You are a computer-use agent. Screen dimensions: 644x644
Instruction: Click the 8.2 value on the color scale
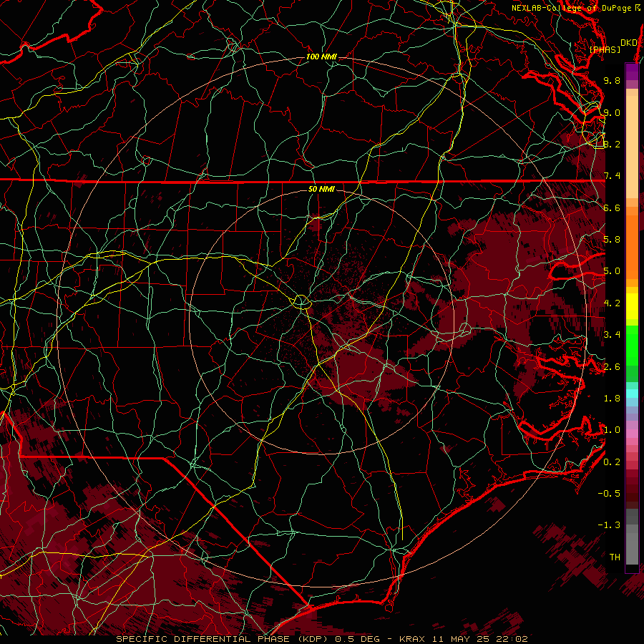tap(612, 144)
